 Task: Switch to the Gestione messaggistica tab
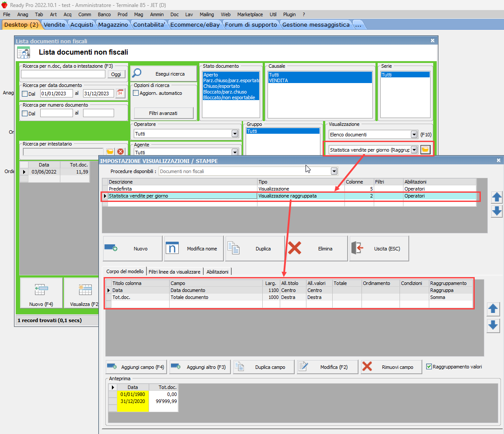(316, 25)
